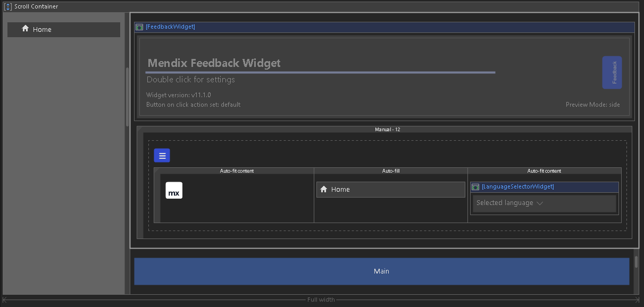Click 'Double click for settings' text
The width and height of the screenshot is (644, 307).
coord(191,80)
